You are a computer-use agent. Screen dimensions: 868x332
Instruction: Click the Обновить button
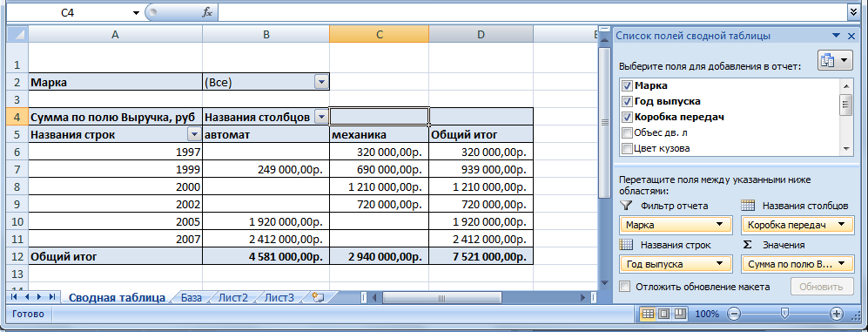click(821, 287)
